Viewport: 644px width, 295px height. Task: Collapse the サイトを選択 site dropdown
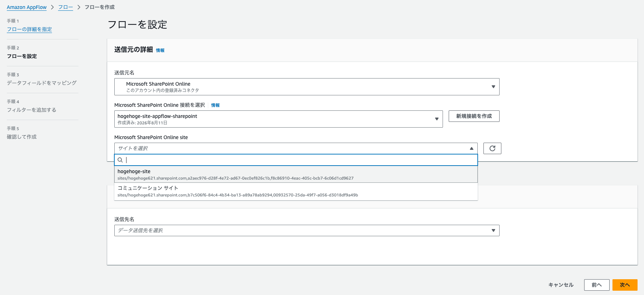(296, 148)
